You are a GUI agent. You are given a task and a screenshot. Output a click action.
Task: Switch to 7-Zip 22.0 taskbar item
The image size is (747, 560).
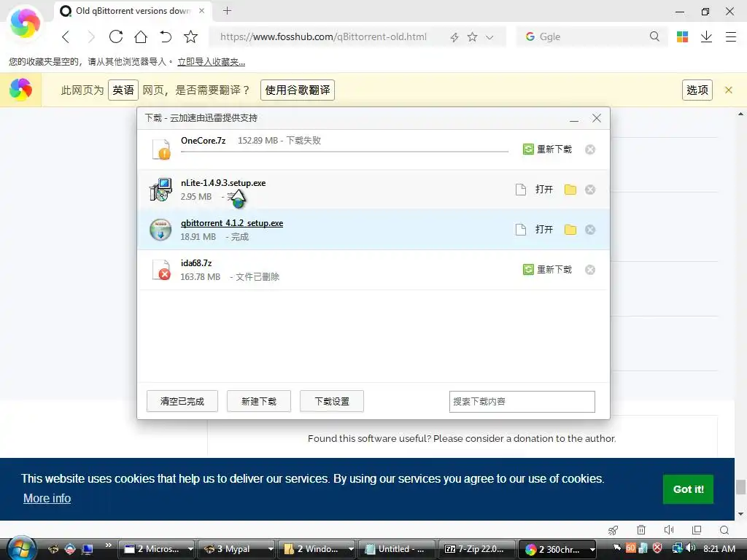click(x=477, y=549)
